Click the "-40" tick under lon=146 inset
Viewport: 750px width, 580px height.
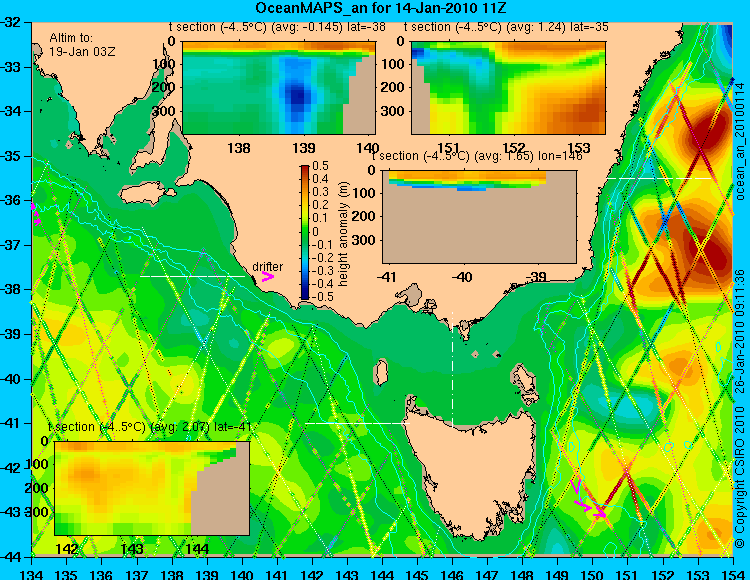tap(462, 277)
